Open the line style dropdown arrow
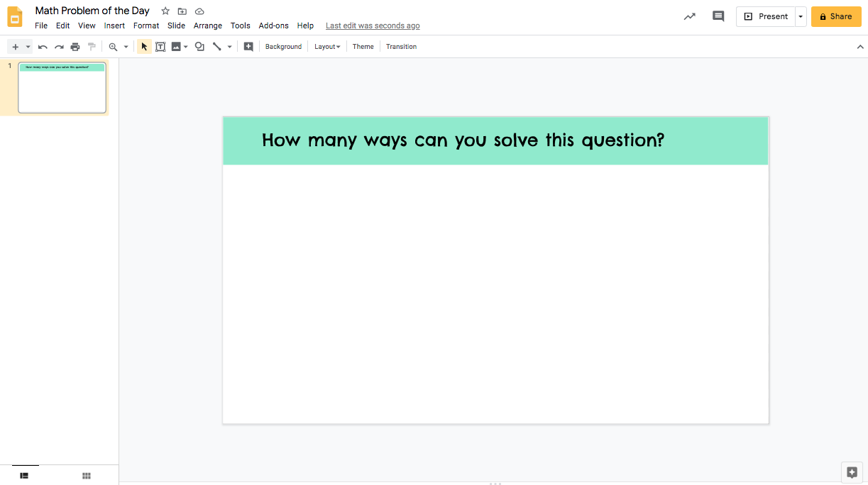This screenshot has width=868, height=485. 228,46
